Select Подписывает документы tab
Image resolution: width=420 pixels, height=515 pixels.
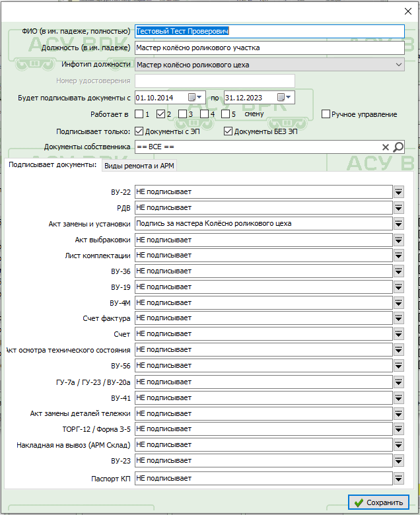tap(53, 165)
